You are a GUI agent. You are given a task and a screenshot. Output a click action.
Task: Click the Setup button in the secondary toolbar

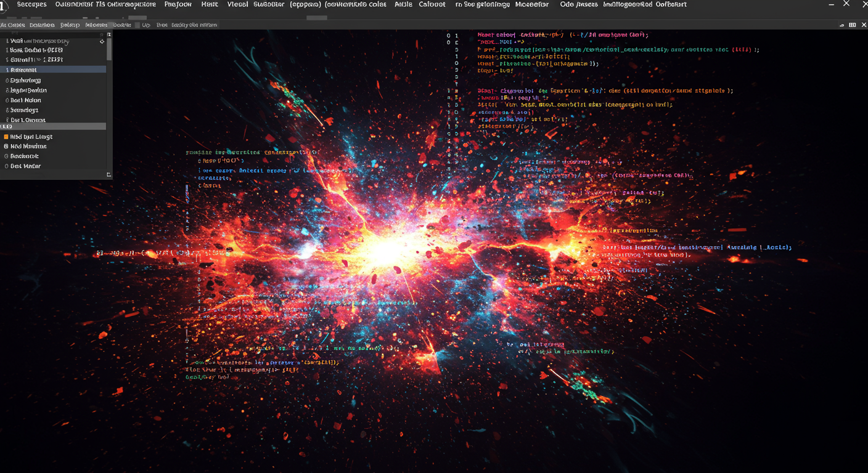pos(70,25)
